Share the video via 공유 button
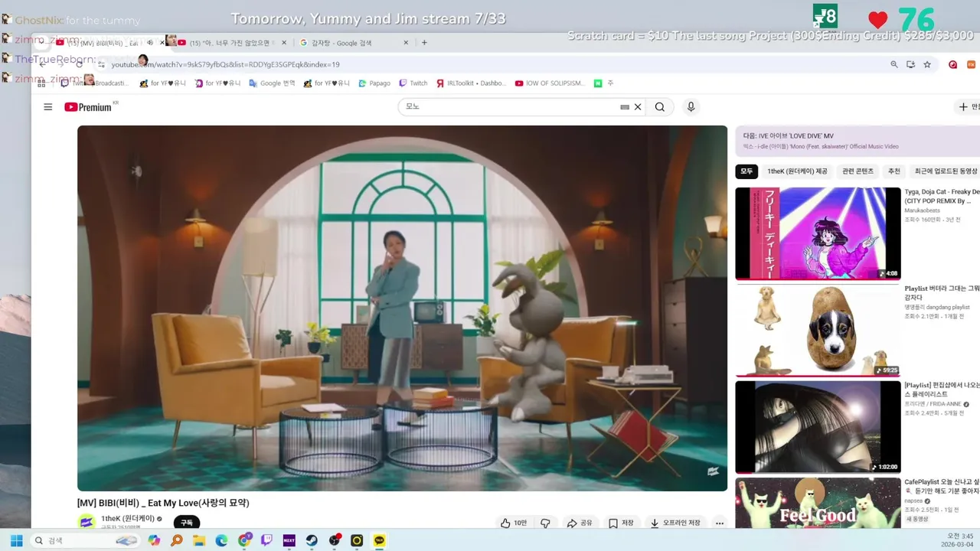The height and width of the screenshot is (551, 980). [x=580, y=523]
